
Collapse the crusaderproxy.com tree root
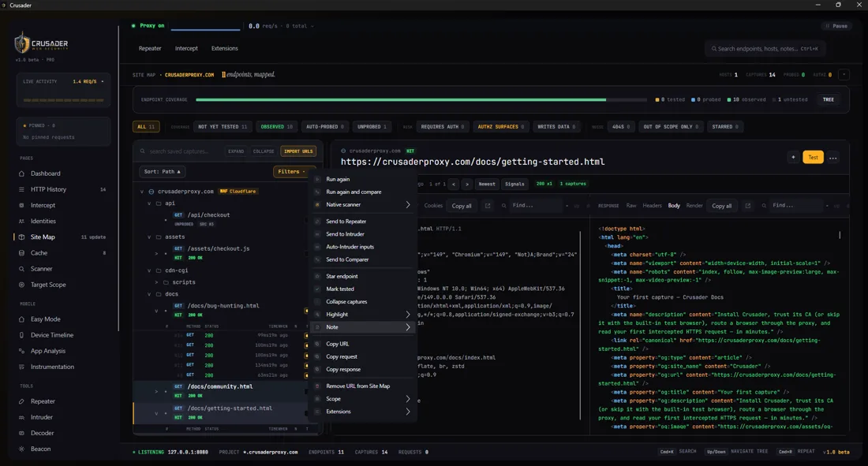click(142, 192)
